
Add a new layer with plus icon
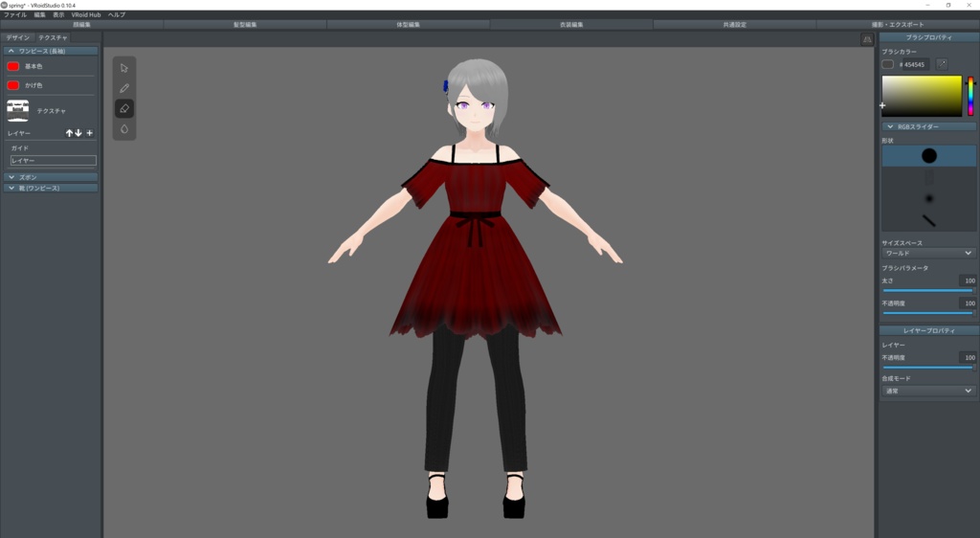click(89, 133)
